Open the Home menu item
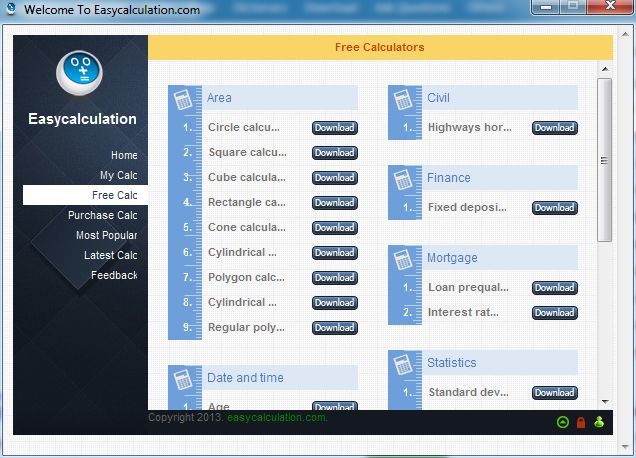636x458 pixels. [124, 155]
